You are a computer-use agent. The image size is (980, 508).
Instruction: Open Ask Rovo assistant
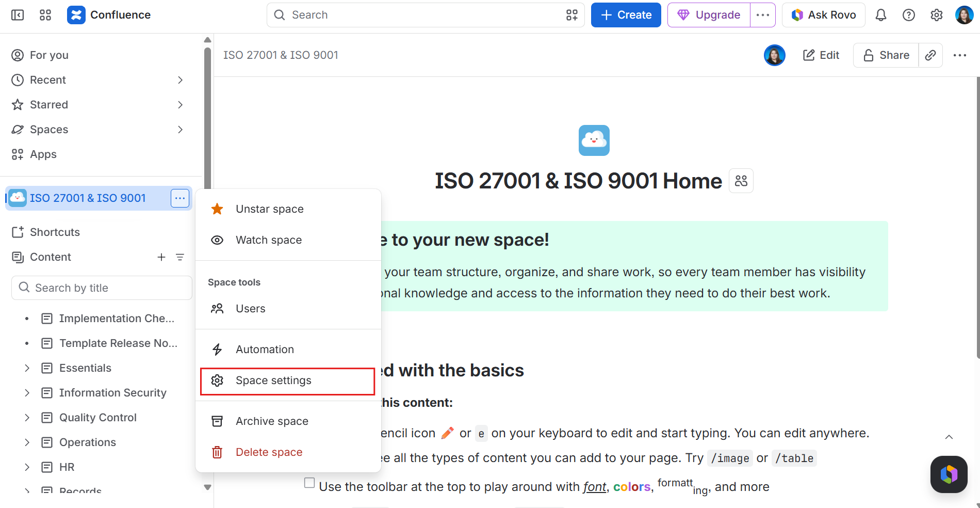[x=824, y=15]
